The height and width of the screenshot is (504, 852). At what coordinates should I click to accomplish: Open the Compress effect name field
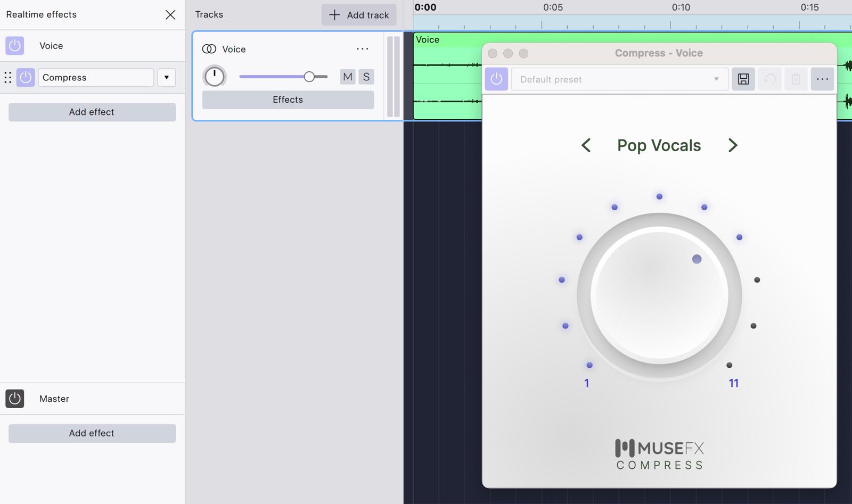pos(96,77)
